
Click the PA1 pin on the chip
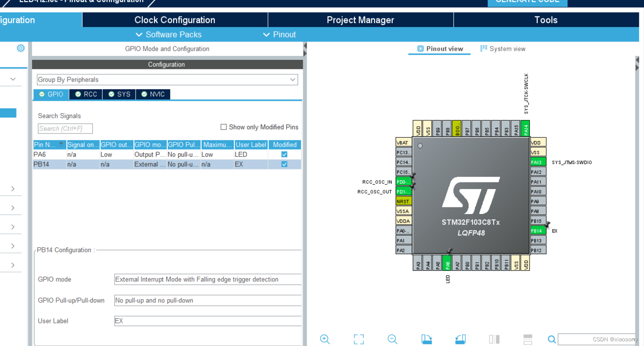404,241
